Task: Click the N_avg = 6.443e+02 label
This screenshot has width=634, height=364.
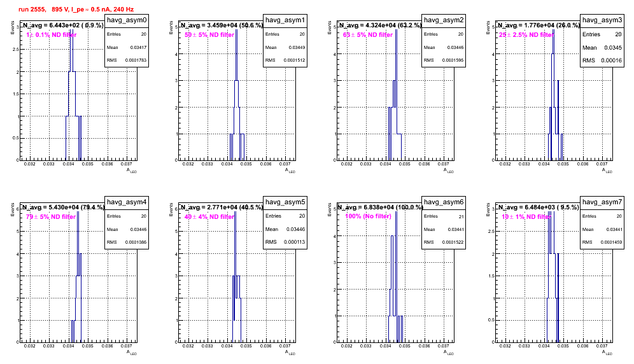Action: 62,25
